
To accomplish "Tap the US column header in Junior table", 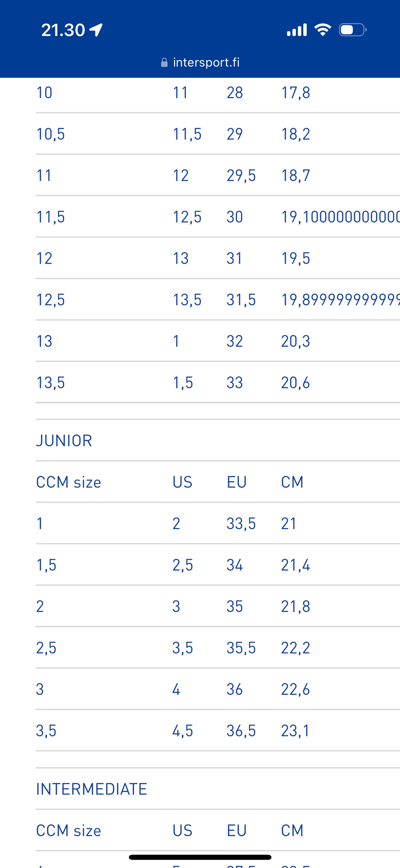I will [x=182, y=482].
